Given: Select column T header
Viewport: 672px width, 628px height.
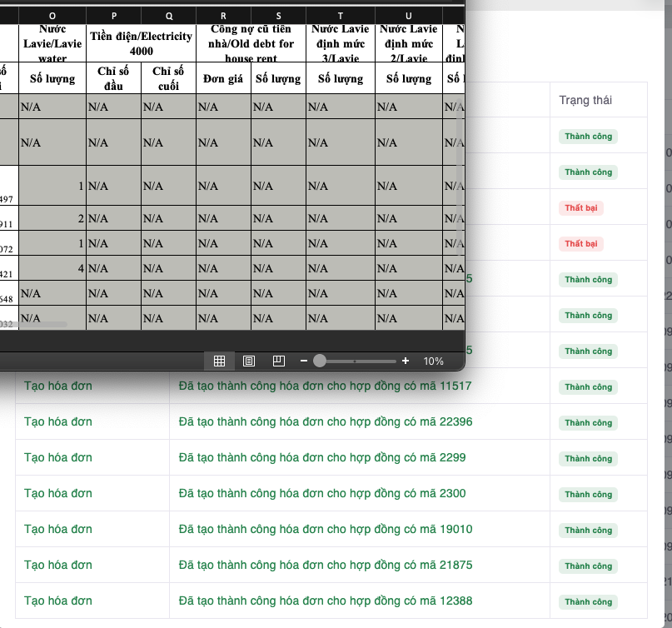Looking at the screenshot, I should tap(341, 17).
